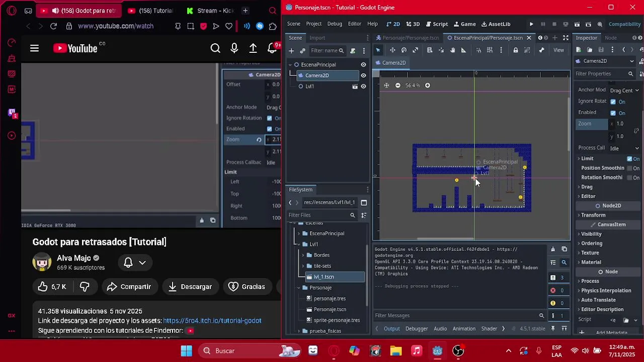644x362 pixels.
Task: Expand the Drag section in Inspector
Action: (587, 187)
